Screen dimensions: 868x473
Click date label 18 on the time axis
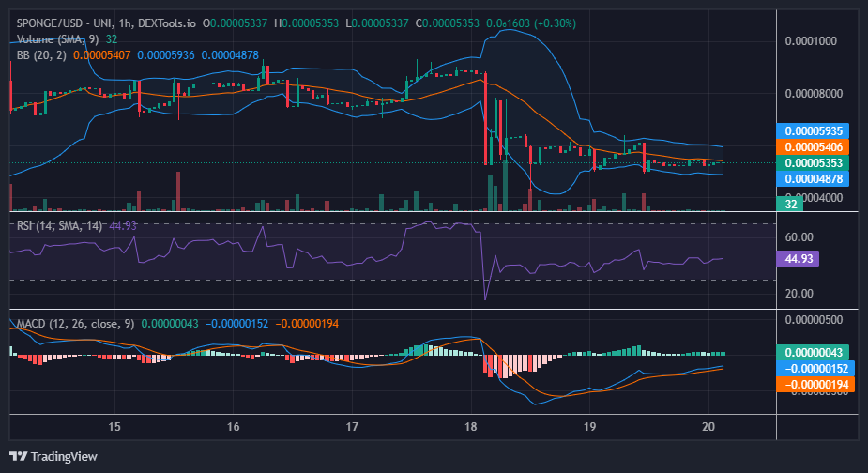(470, 426)
